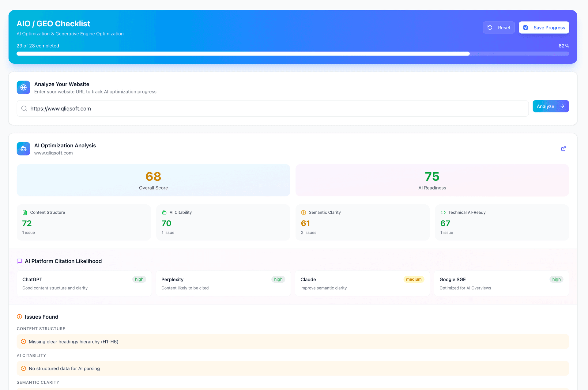Click the code brackets icon on Technical AI-Ready

(443, 212)
